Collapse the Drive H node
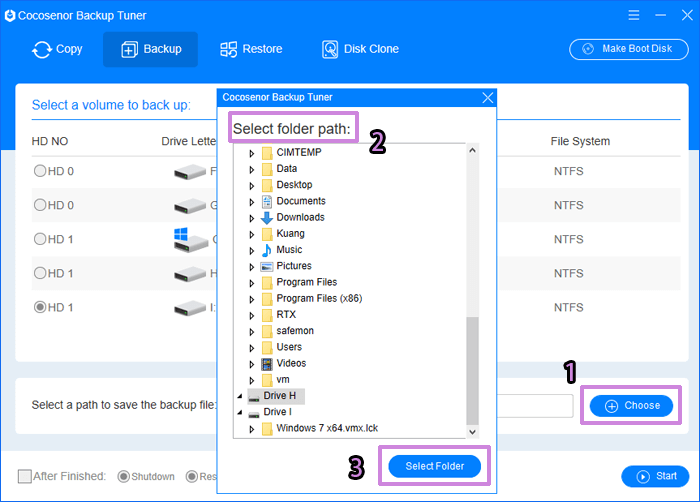This screenshot has height=502, width=700. coord(240,396)
